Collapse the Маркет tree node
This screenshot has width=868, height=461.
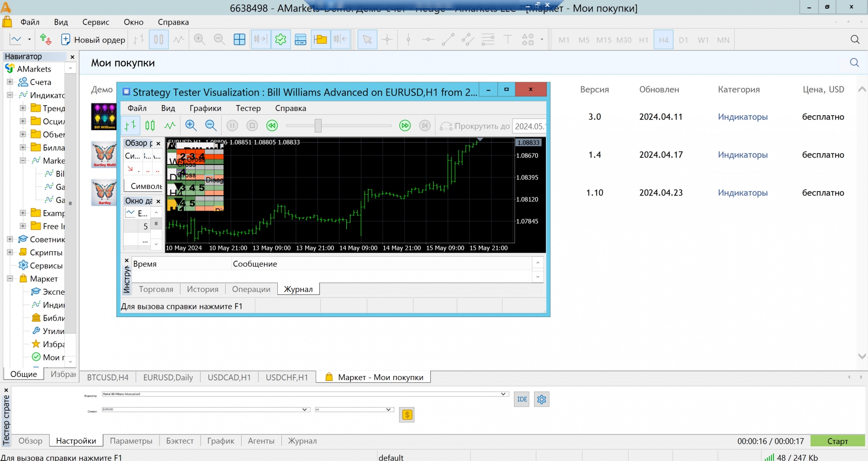click(x=10, y=279)
